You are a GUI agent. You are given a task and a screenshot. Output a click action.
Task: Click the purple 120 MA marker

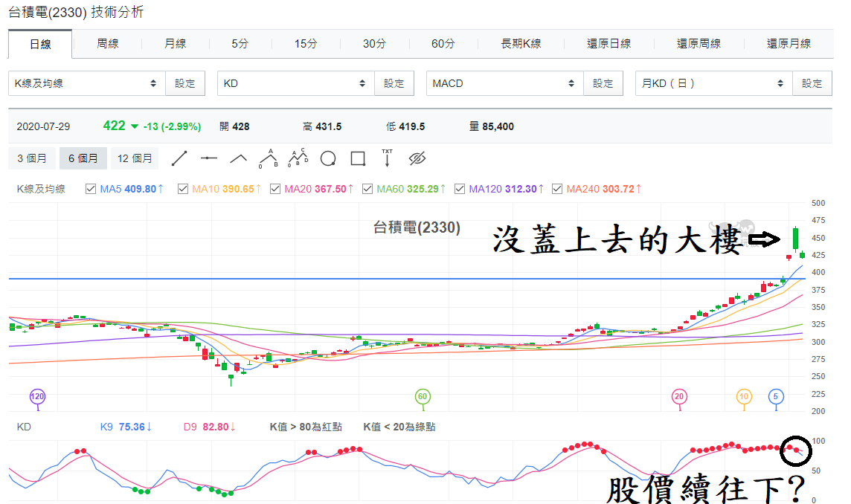coord(37,396)
